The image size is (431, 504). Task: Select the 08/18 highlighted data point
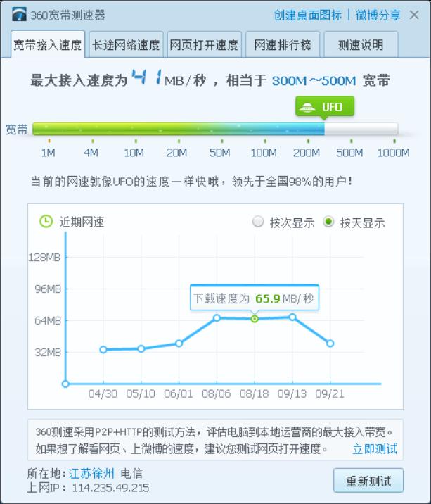click(255, 319)
